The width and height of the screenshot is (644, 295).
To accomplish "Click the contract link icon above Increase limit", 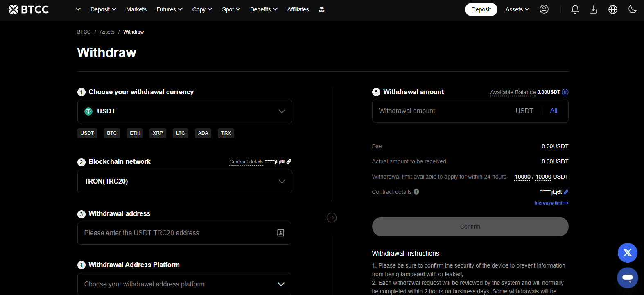I will point(566,192).
